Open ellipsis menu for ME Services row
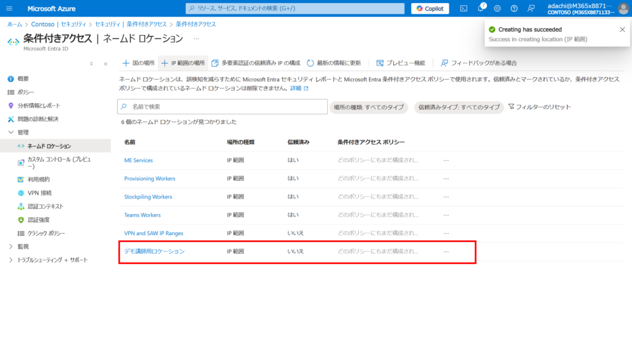 [x=446, y=160]
